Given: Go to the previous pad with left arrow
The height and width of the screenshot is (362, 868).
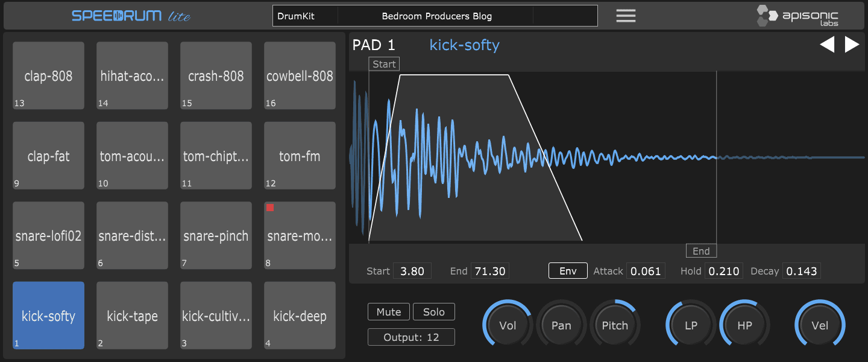Looking at the screenshot, I should click(827, 45).
